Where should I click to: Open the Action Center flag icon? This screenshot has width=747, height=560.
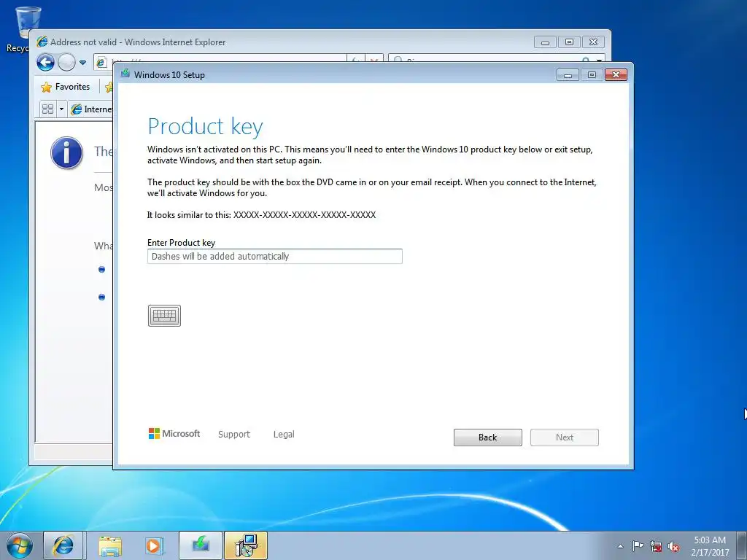(x=638, y=546)
